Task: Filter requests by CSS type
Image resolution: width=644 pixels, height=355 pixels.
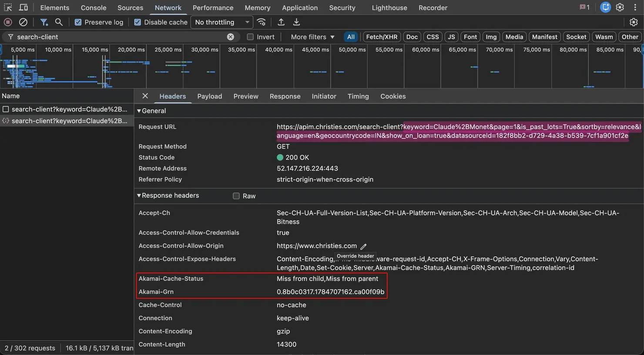Action: pyautogui.click(x=433, y=37)
